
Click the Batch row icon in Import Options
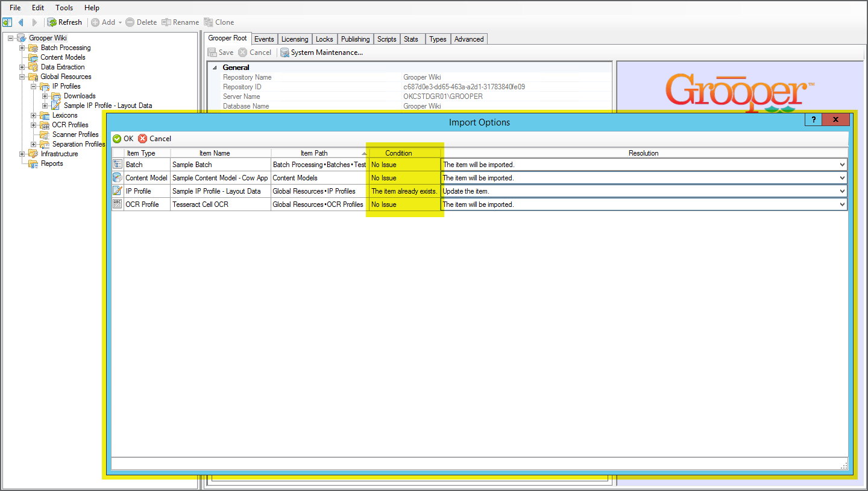tap(118, 164)
